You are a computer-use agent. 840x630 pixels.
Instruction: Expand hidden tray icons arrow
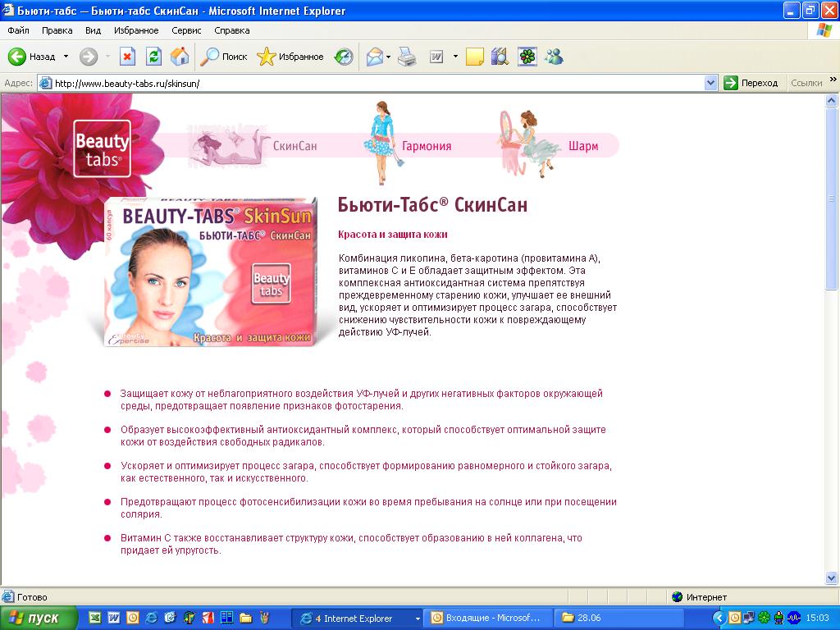tap(719, 619)
